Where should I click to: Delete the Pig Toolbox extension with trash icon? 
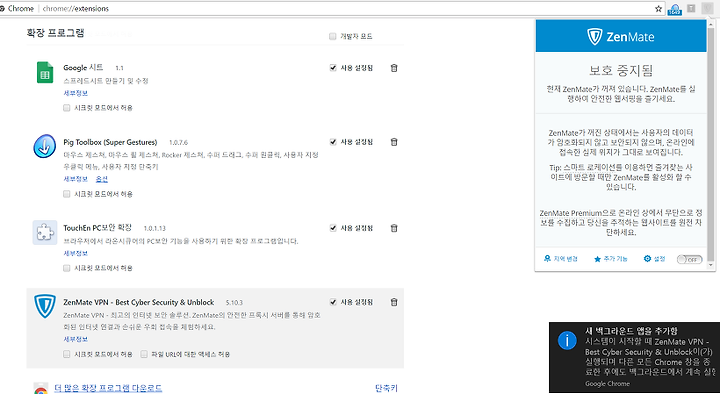point(394,142)
